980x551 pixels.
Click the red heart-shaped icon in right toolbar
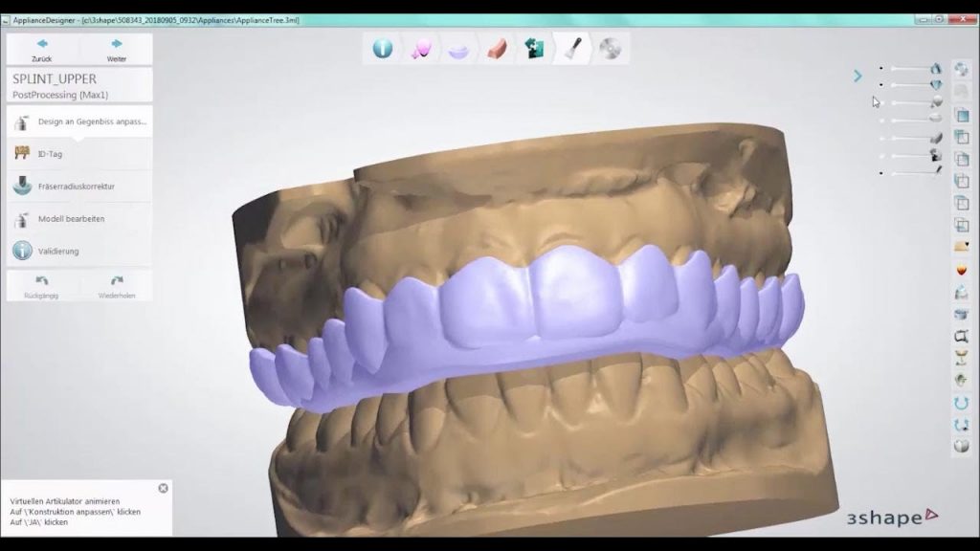pos(961,271)
